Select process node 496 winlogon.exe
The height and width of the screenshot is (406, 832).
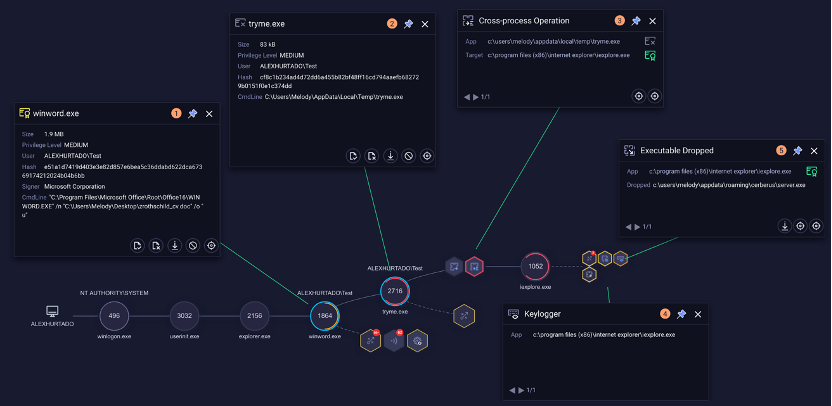114,316
